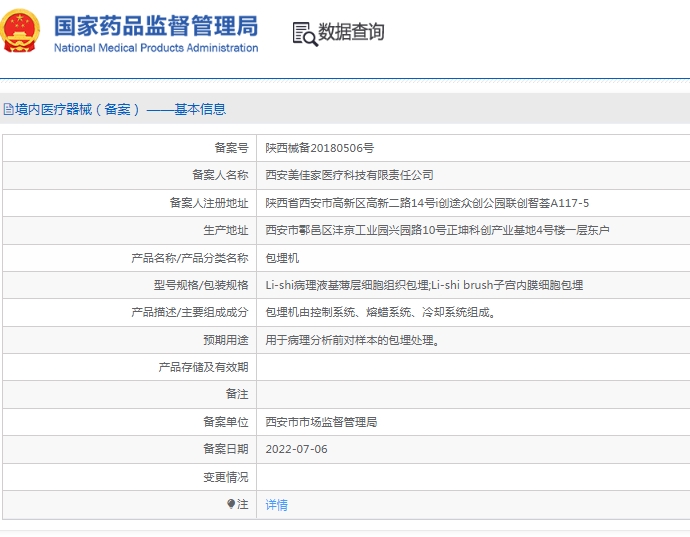The image size is (690, 537).
Task: Click the date 2022-07-06
Action: (x=296, y=449)
